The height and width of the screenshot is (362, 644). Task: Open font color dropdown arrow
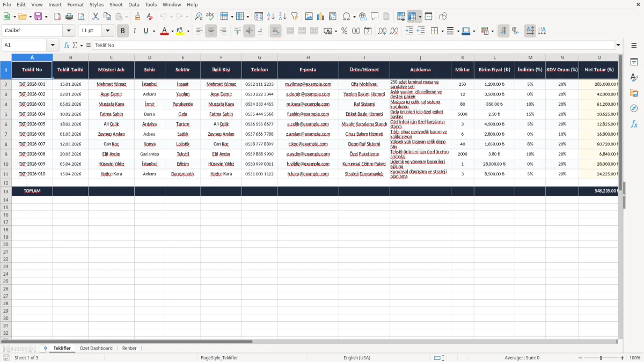tap(172, 31)
